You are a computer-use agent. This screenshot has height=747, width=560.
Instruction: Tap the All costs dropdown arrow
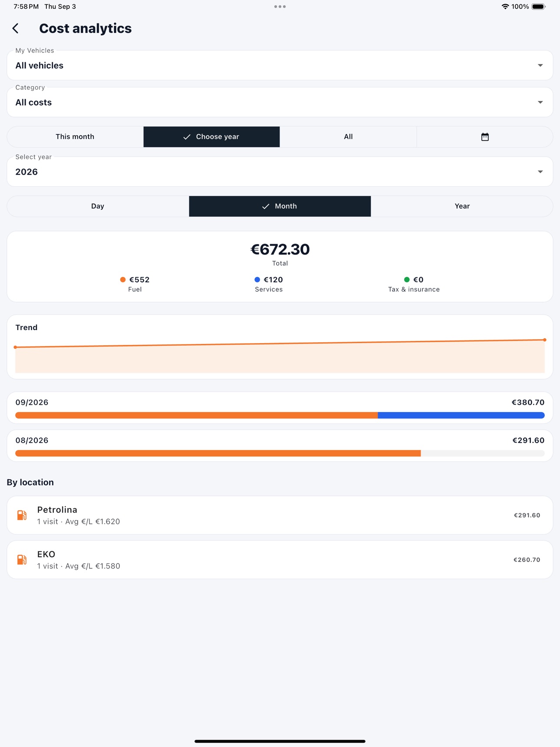click(x=540, y=102)
